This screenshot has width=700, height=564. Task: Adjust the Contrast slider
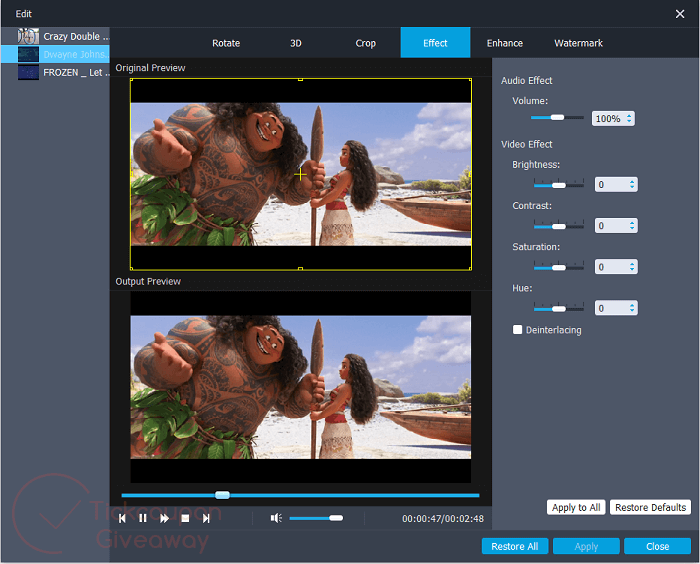pyautogui.click(x=558, y=226)
